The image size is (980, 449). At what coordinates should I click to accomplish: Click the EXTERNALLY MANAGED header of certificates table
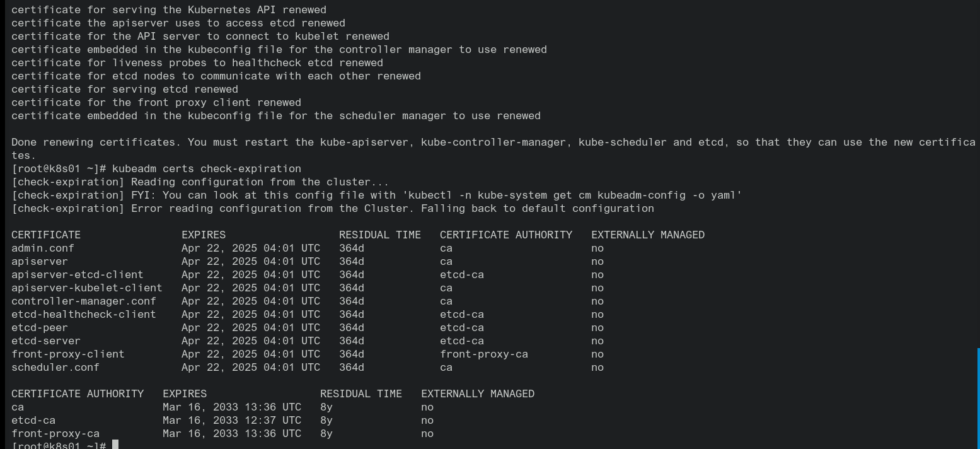pos(648,235)
